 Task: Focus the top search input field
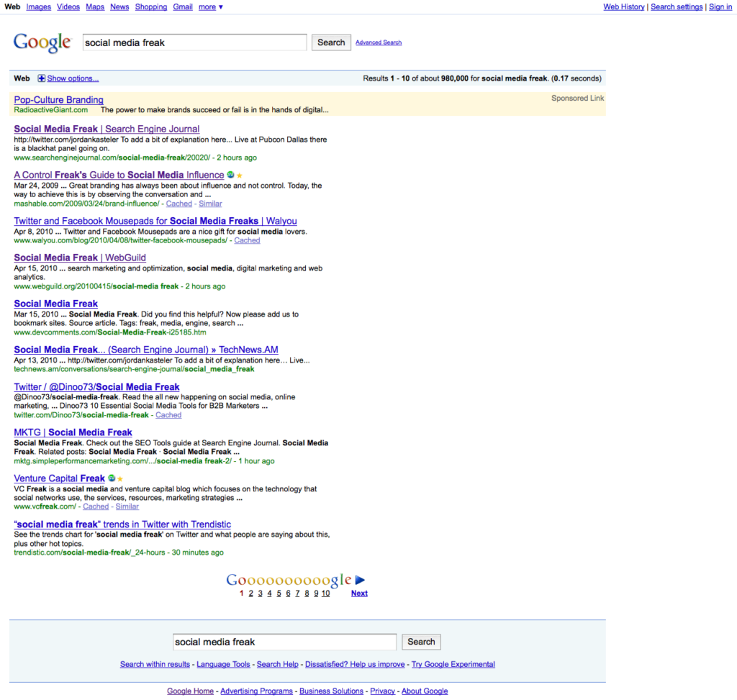coord(194,42)
